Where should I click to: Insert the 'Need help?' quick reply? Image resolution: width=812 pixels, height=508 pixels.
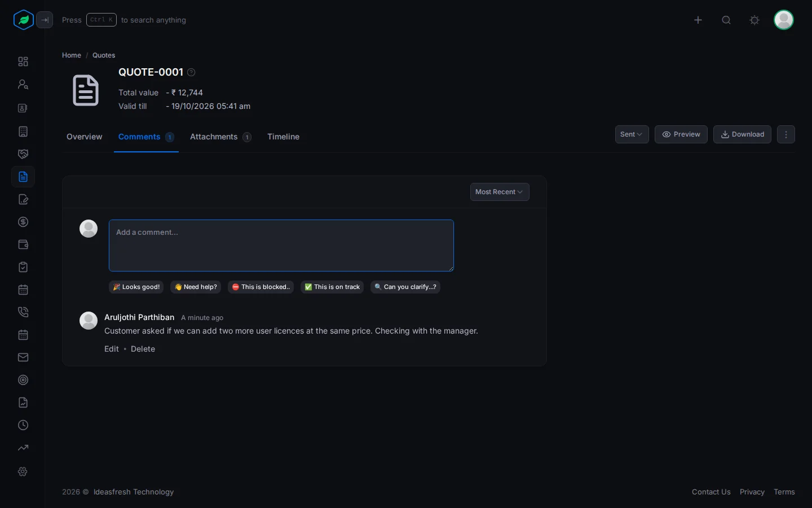196,287
